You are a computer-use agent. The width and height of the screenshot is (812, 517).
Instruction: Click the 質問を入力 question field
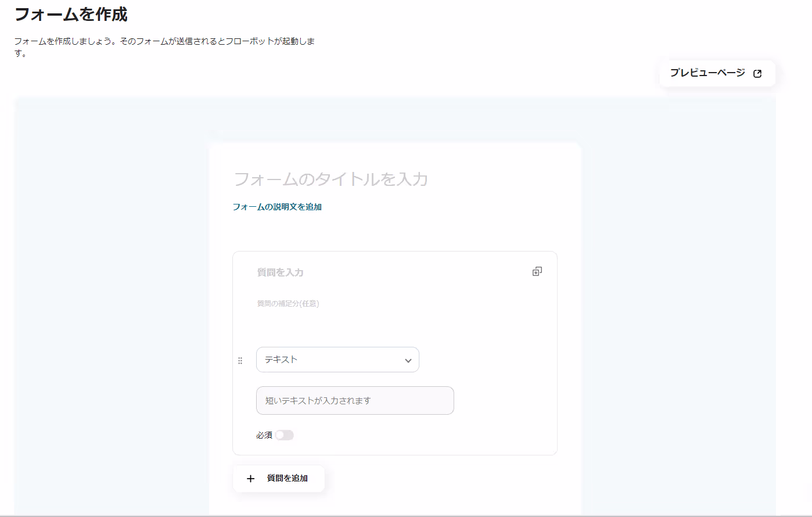coord(281,272)
